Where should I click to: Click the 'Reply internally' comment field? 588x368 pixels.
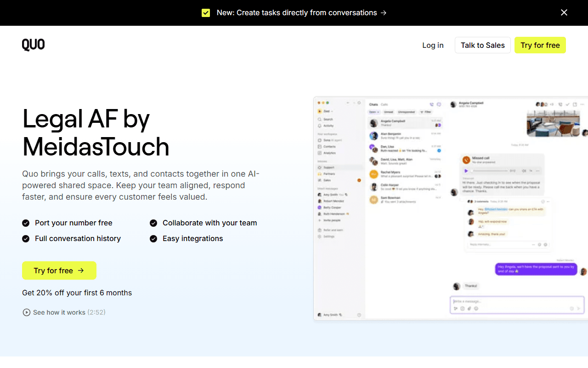pos(509,245)
